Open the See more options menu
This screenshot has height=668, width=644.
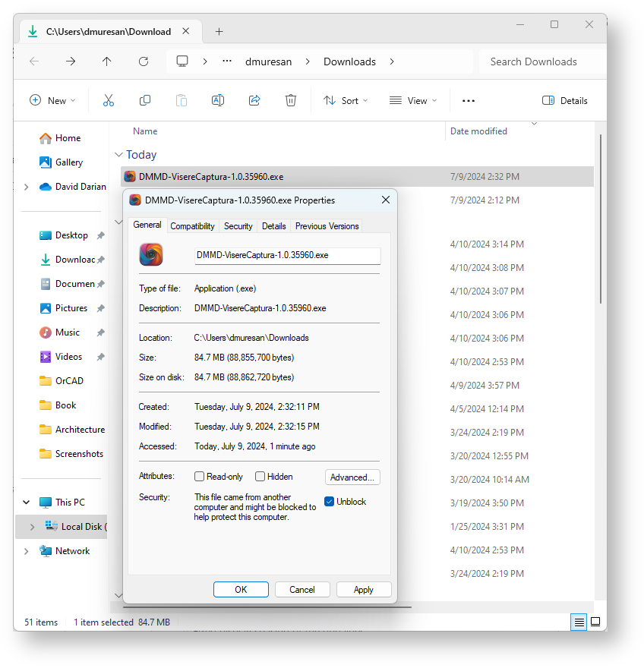point(469,100)
